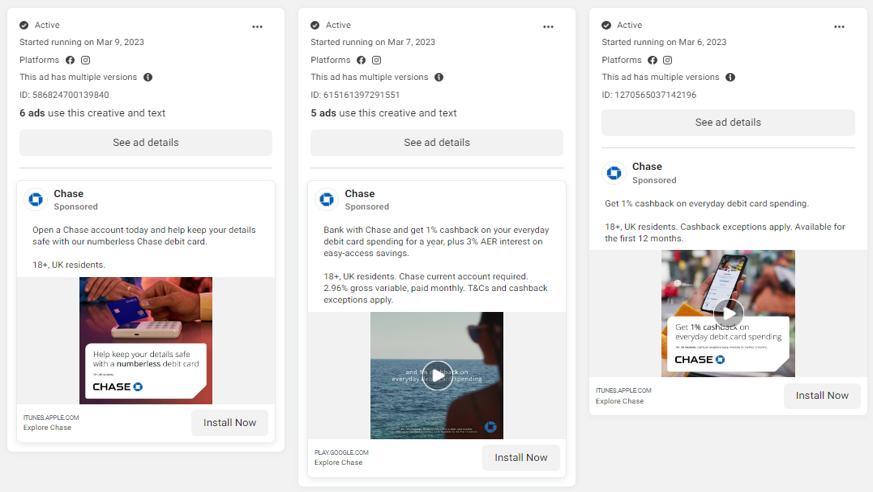Show multiple versions info on Mar 7 ad
The height and width of the screenshot is (492, 873).
pos(439,77)
